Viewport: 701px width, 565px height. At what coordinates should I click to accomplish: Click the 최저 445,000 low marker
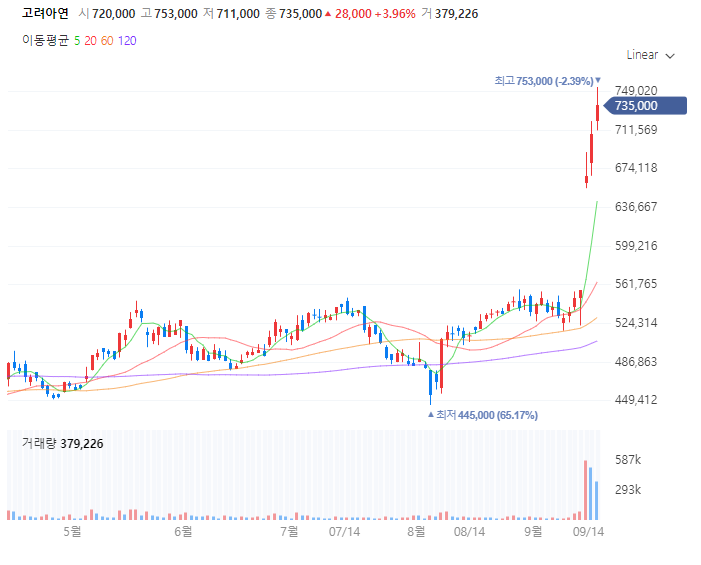tap(483, 415)
